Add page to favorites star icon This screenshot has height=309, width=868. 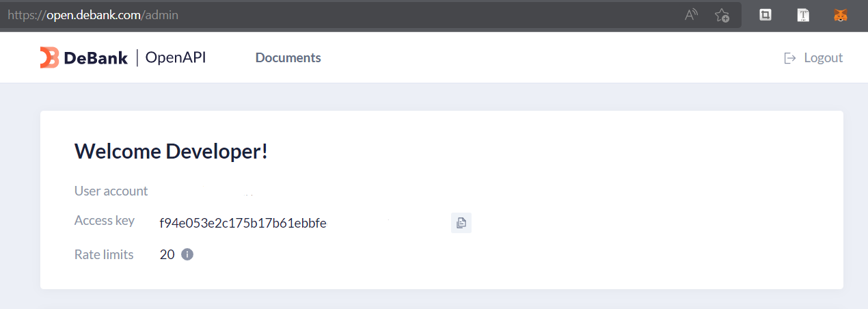pyautogui.click(x=722, y=14)
